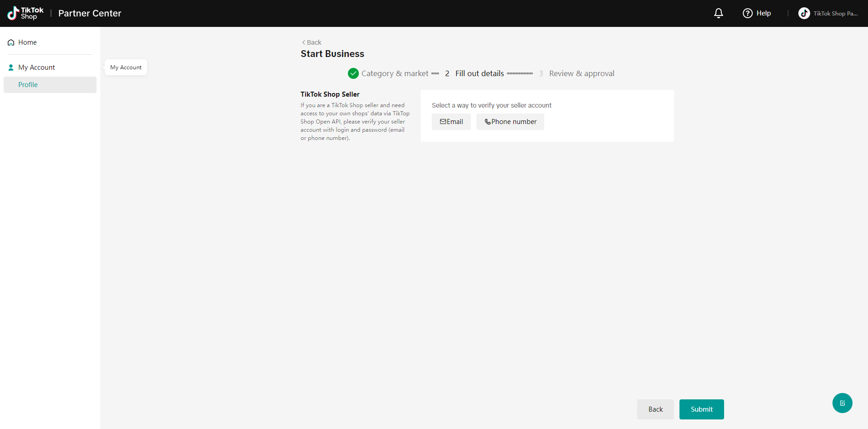Viewport: 868px width, 429px height.
Task: Expand My Account in the sidebar
Action: click(36, 67)
